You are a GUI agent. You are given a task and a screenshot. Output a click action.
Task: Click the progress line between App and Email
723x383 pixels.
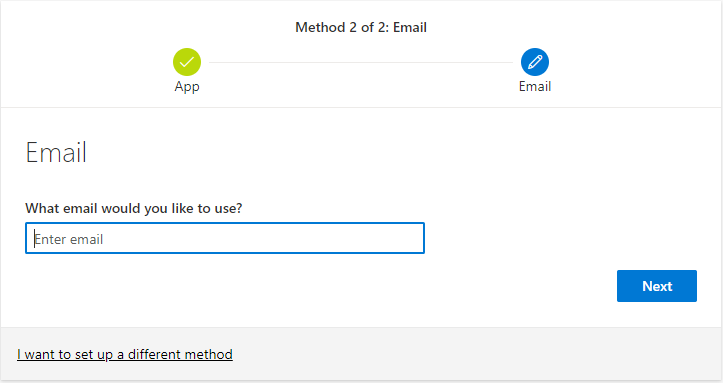pyautogui.click(x=361, y=62)
